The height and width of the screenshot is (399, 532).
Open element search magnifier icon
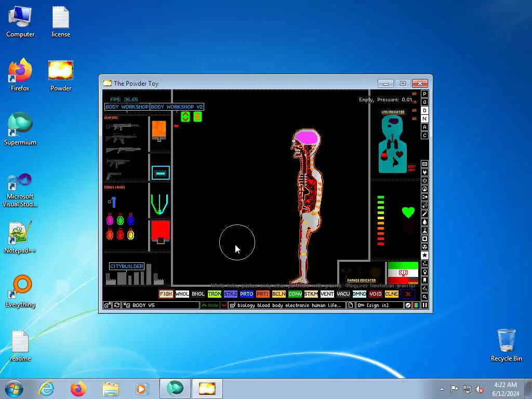[x=424, y=297]
